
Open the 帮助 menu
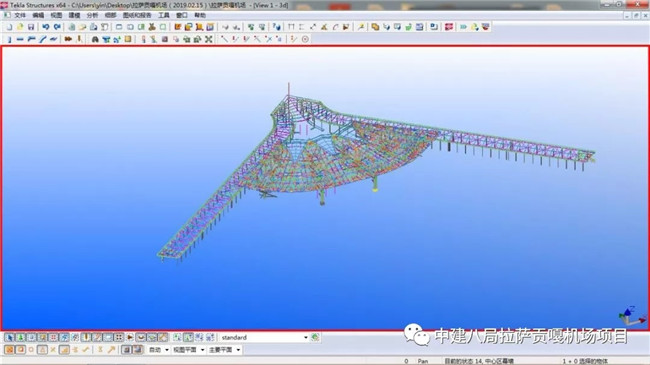click(x=200, y=15)
